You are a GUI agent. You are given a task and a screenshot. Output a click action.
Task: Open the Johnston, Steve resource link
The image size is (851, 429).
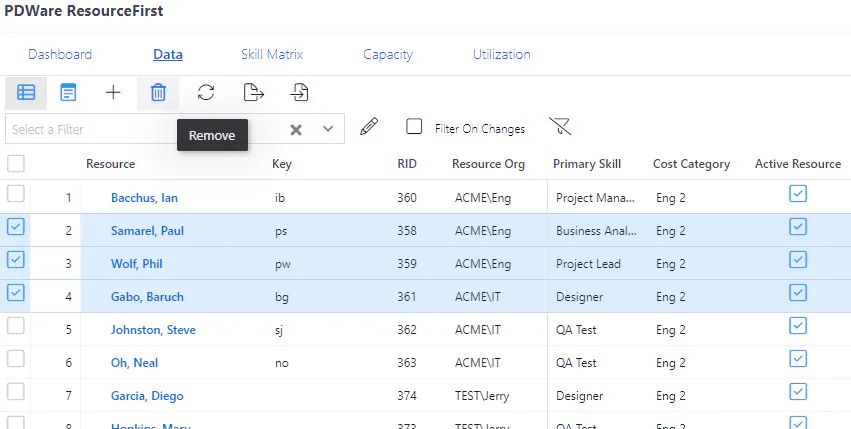coord(153,330)
